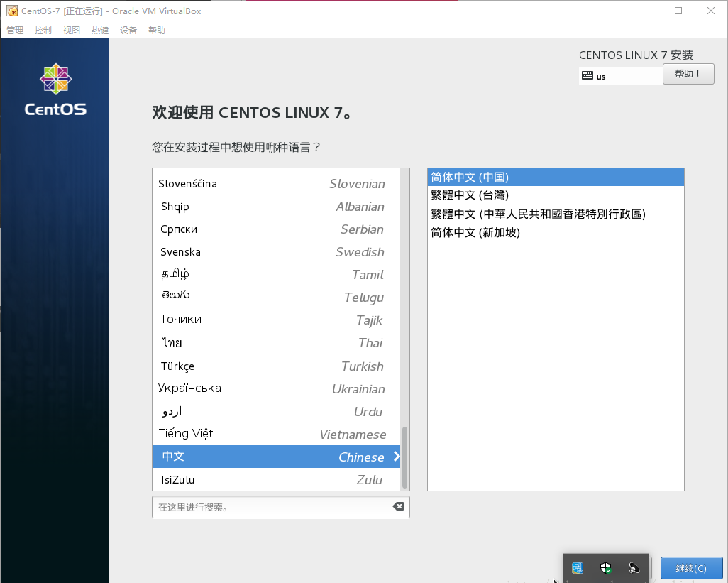Clear search using the backspace icon
This screenshot has width=728, height=583.
point(398,506)
